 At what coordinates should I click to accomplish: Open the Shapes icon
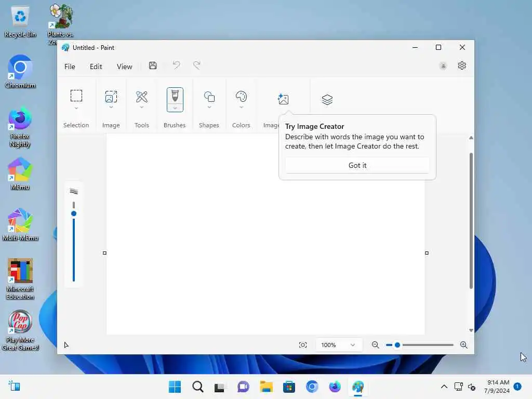point(209,97)
